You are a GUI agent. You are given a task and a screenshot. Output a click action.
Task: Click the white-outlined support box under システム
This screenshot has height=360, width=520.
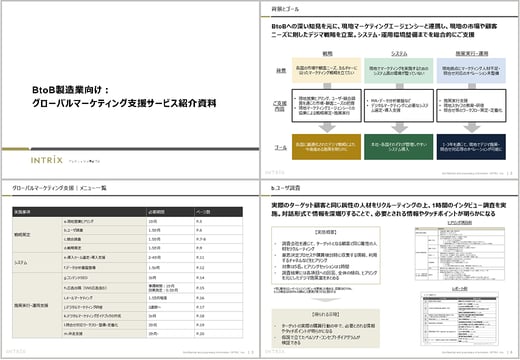click(x=399, y=105)
